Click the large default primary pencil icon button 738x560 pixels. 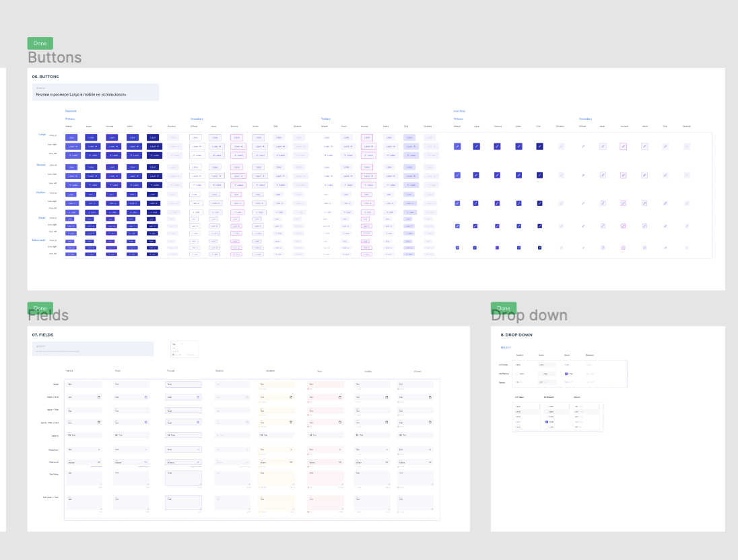pyautogui.click(x=457, y=146)
